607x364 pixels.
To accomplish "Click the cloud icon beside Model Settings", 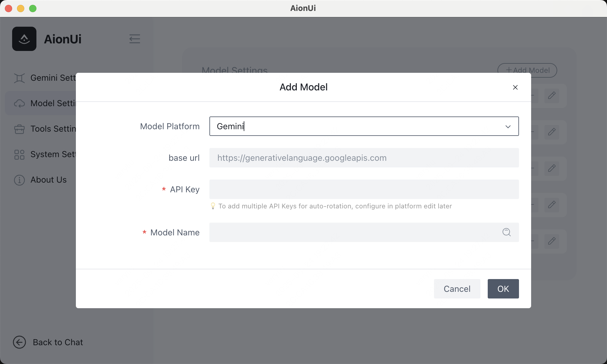I will (x=19, y=103).
